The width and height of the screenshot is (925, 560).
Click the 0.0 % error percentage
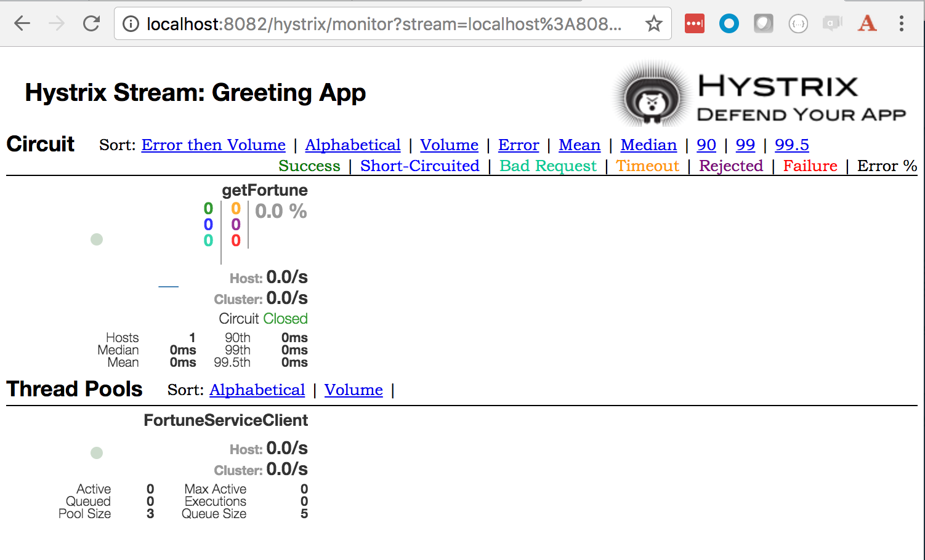tap(281, 211)
